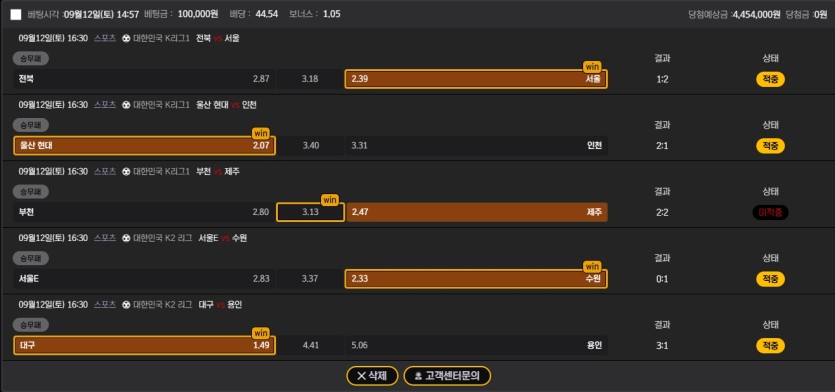The image size is (835, 392).
Task: Click the total odds value 44.54
Action: pyautogui.click(x=266, y=14)
